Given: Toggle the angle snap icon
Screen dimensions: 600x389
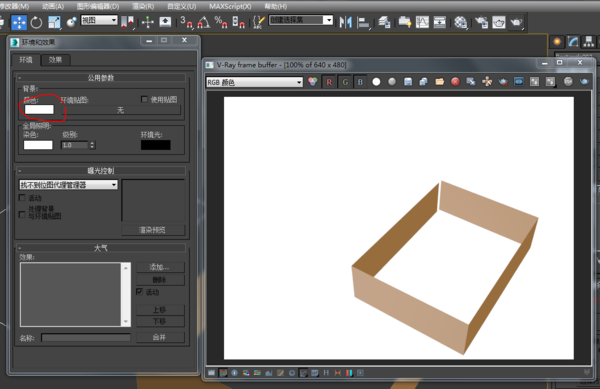Looking at the screenshot, I should pyautogui.click(x=204, y=22).
